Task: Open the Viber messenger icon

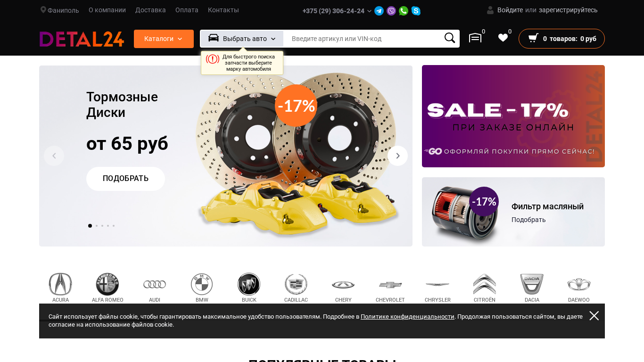Action: tap(391, 11)
